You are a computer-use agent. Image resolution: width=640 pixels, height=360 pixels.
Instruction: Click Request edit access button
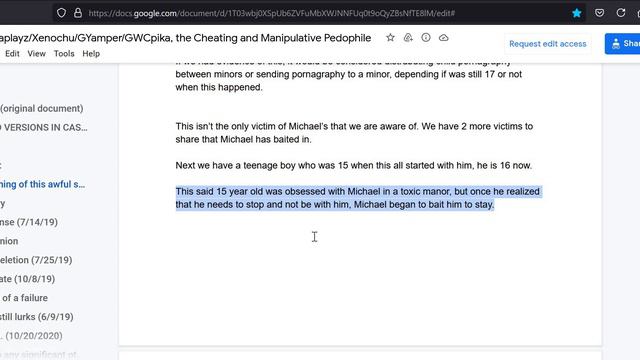[x=547, y=44]
